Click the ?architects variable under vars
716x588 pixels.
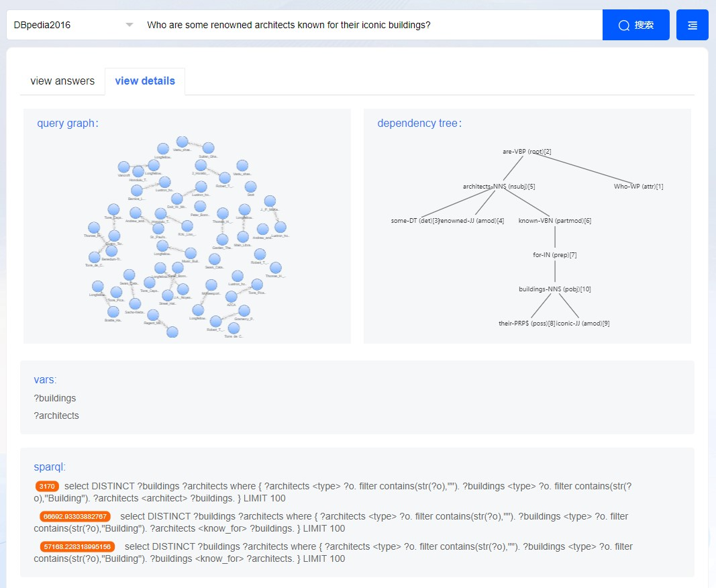click(56, 415)
